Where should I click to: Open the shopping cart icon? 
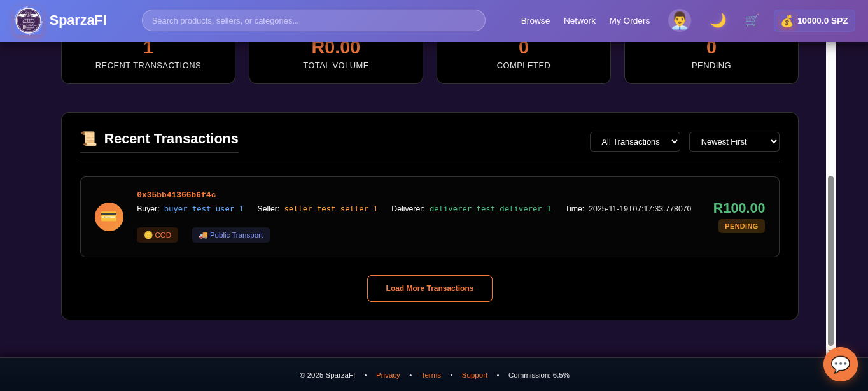751,20
